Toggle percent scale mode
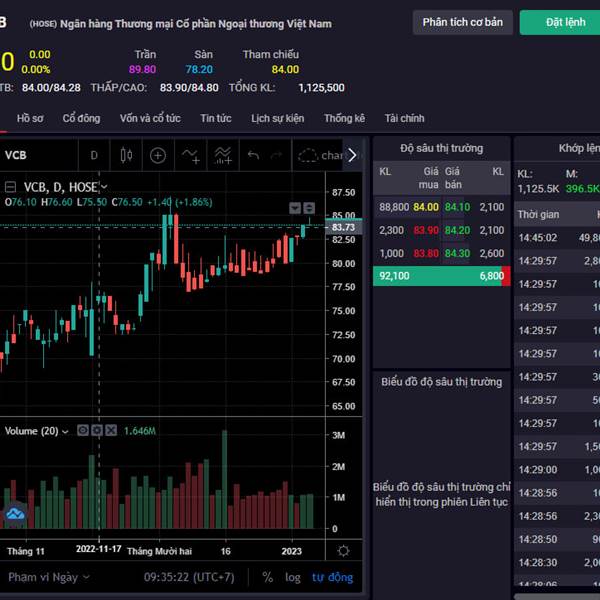 pyautogui.click(x=267, y=577)
